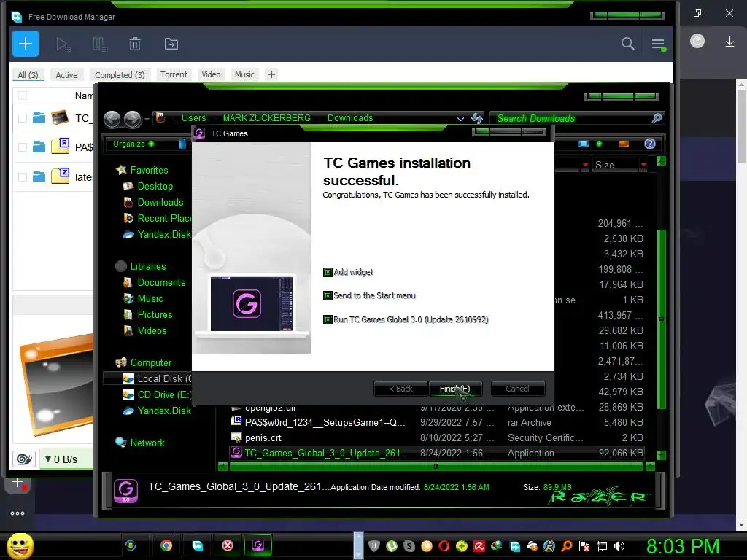The image size is (747, 560).
Task: Open the hamburger main menu
Action: click(x=659, y=44)
